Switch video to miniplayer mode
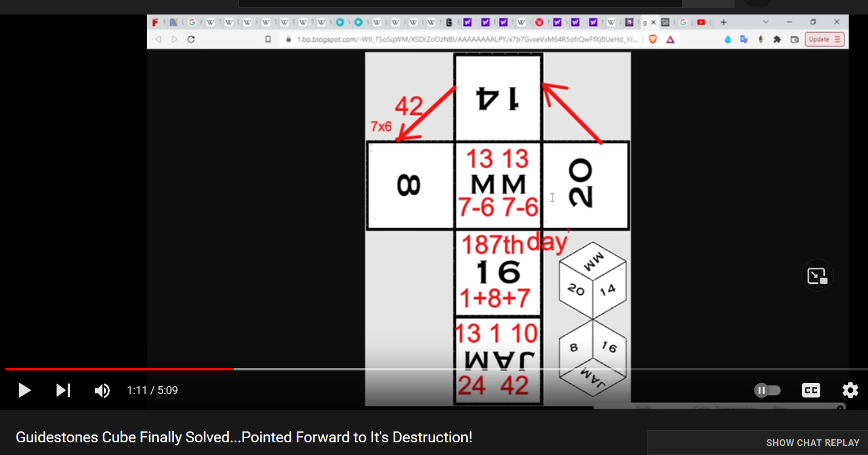 (x=817, y=276)
